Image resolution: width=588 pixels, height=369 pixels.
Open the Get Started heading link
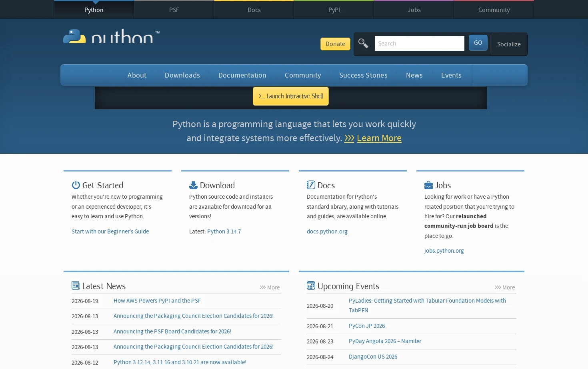tap(103, 185)
